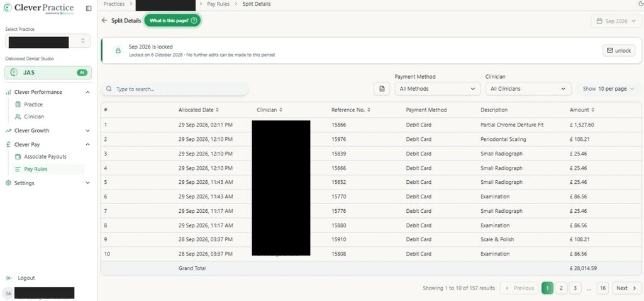Click the Pay Rules breadcrumb link
Viewport: 644px width, 301px height.
pos(218,4)
